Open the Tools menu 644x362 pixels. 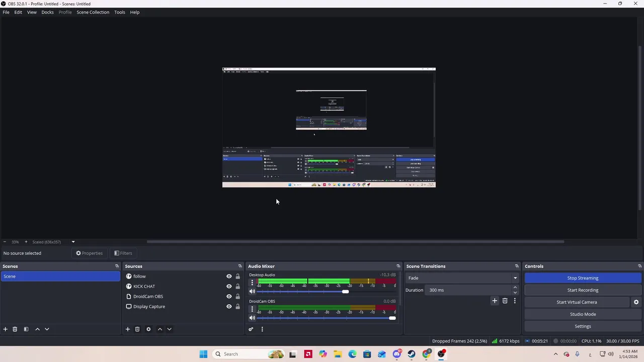pos(119,12)
